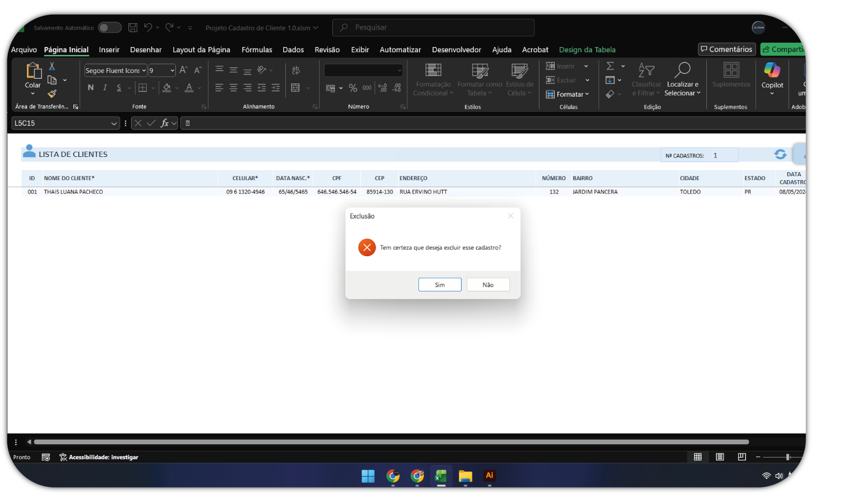Open the Fórmulas ribbon tab
Image resolution: width=858 pixels, height=504 pixels.
[x=257, y=50]
